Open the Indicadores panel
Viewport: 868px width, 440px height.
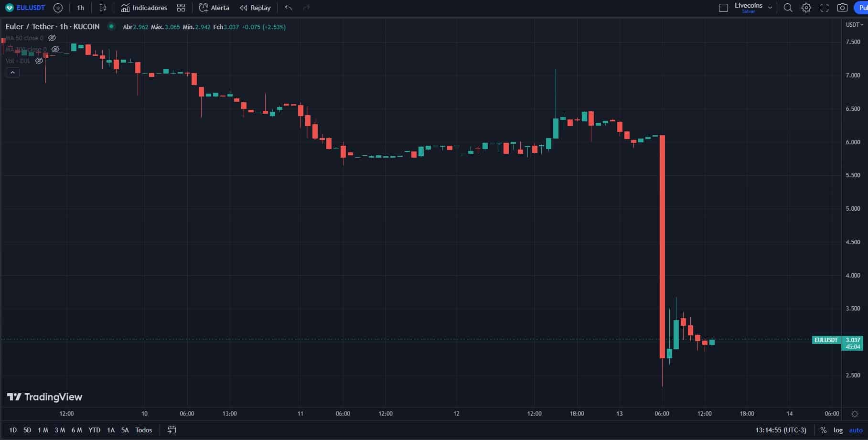tap(144, 8)
